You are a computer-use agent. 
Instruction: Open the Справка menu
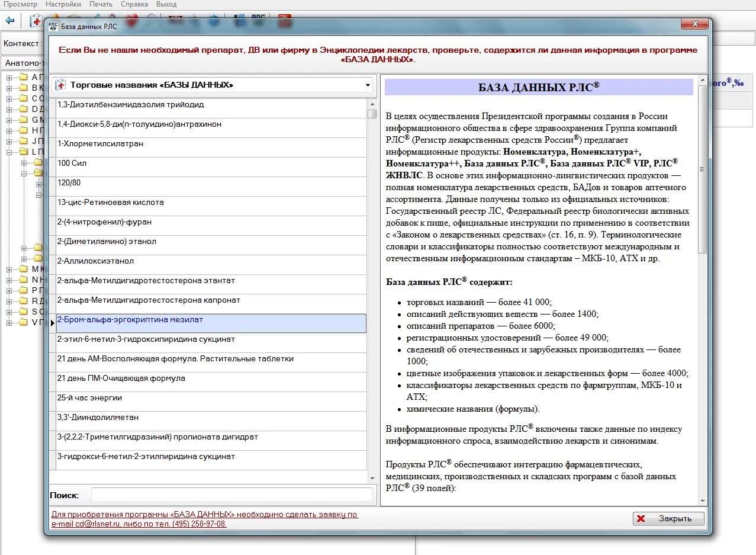134,4
